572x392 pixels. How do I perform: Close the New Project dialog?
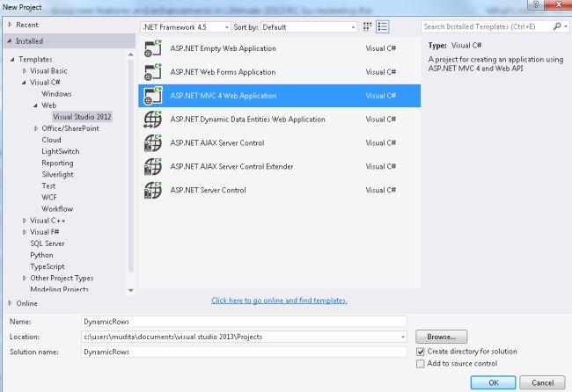[558, 4]
